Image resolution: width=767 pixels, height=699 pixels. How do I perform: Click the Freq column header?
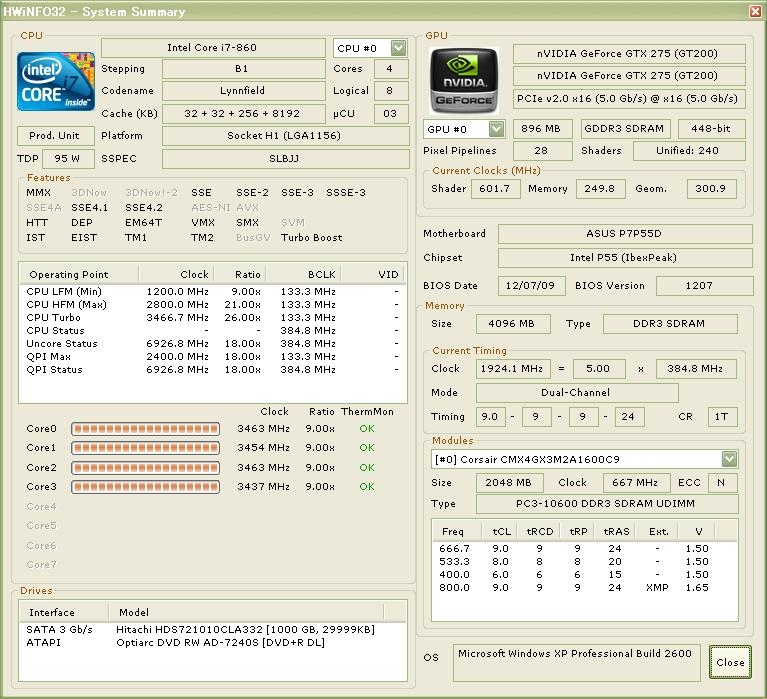click(x=453, y=532)
